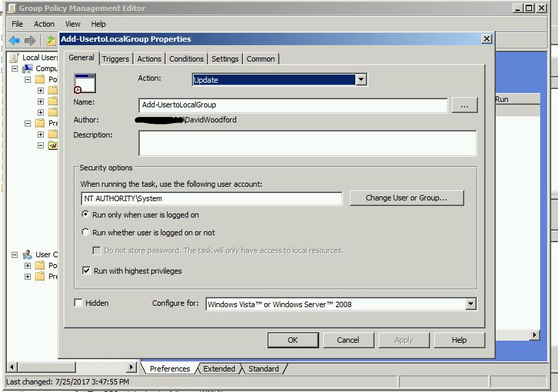Click the ellipsis button beside Name
558x392 pixels.
[x=464, y=105]
